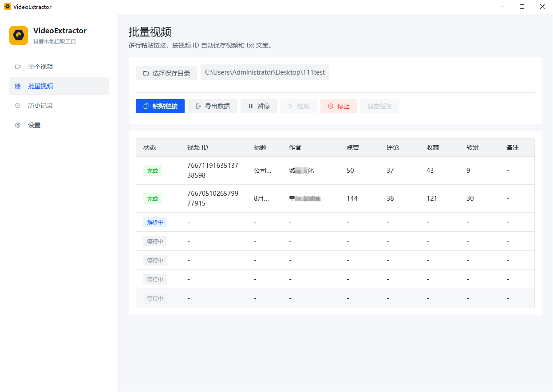Click likes value 50

click(x=351, y=170)
